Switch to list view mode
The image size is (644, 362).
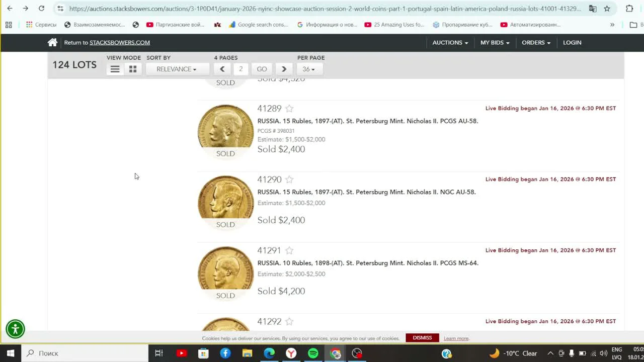pos(115,69)
